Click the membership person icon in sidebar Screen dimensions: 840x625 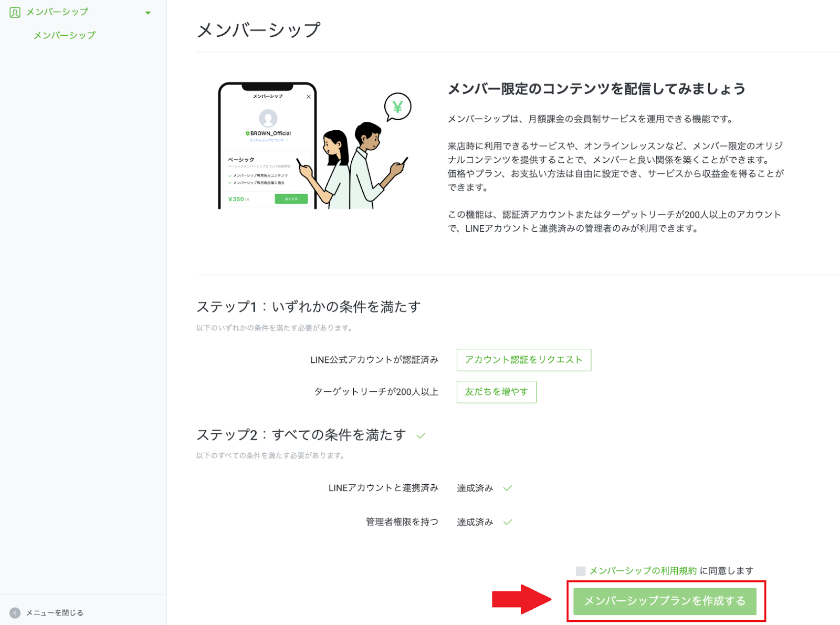tap(15, 12)
